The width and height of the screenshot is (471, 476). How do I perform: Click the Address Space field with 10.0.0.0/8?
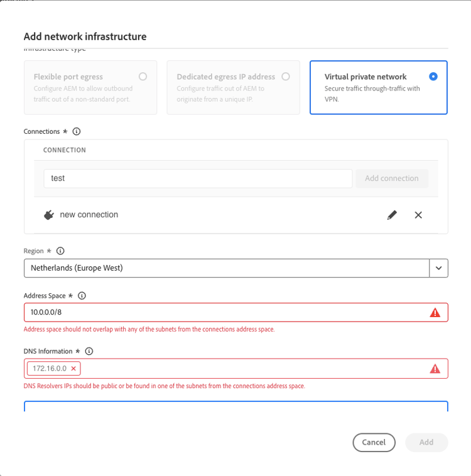point(226,313)
